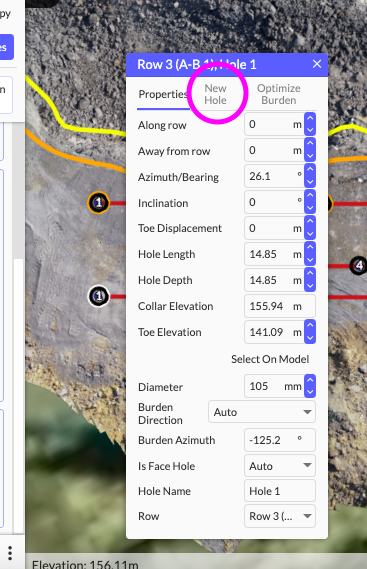Open the three-dot menu at bottom left
Viewport: 367px width, 569px height.
(10, 553)
